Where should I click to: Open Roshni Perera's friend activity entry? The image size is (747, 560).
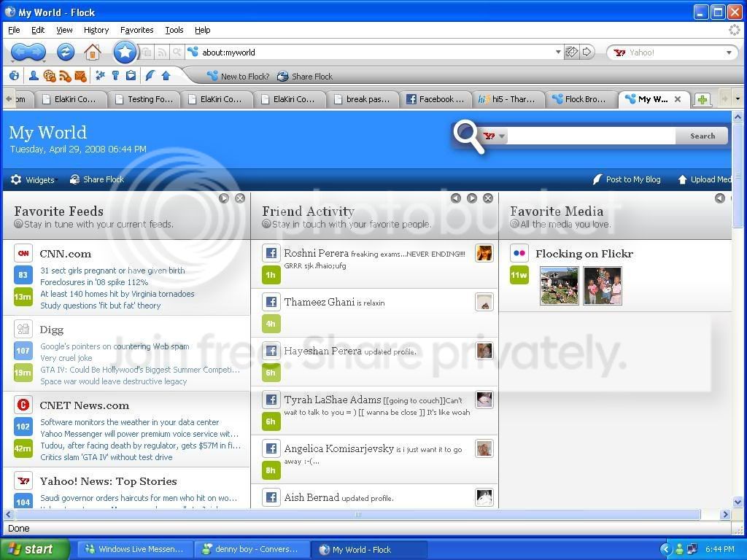coord(374,264)
